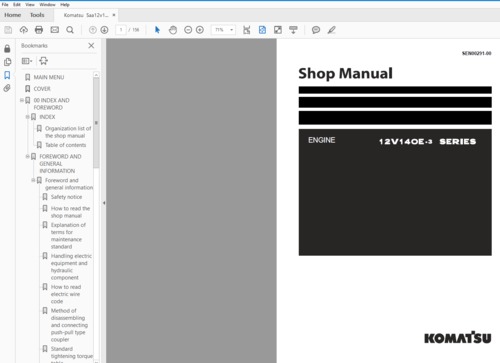Open the File menu
This screenshot has height=363, width=500.
[x=5, y=4]
